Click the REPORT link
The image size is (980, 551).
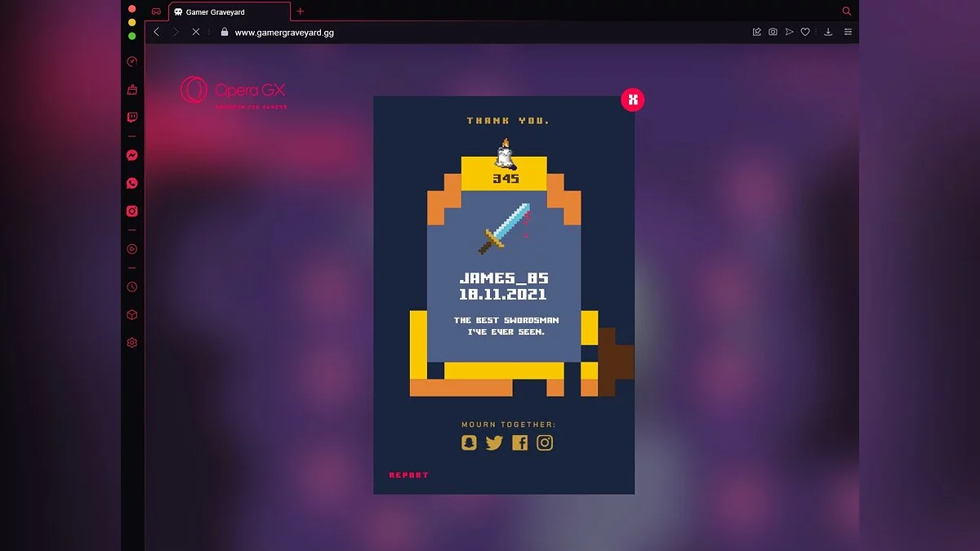(408, 475)
